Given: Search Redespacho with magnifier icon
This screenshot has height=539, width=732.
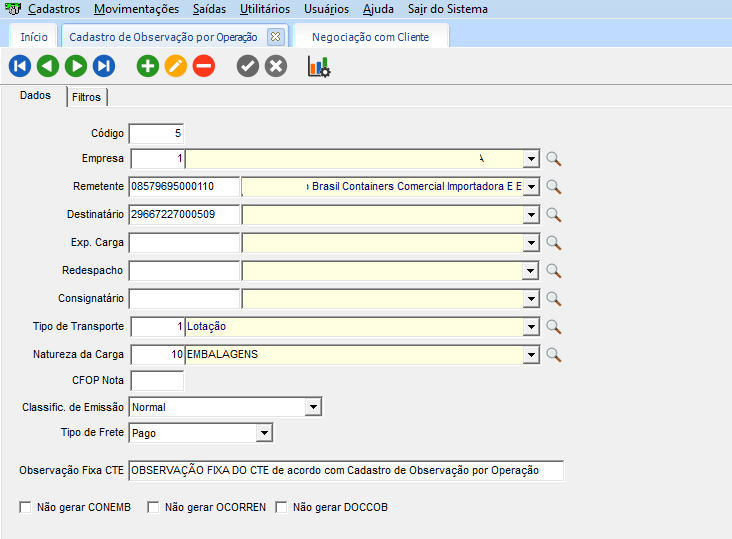Looking at the screenshot, I should (554, 271).
